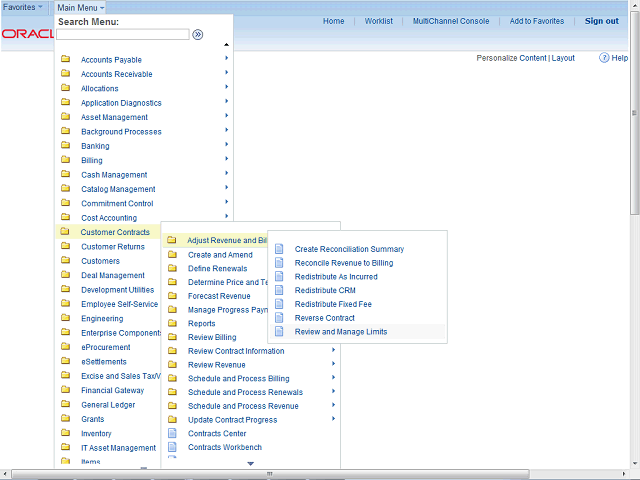Click the Home link

333,21
